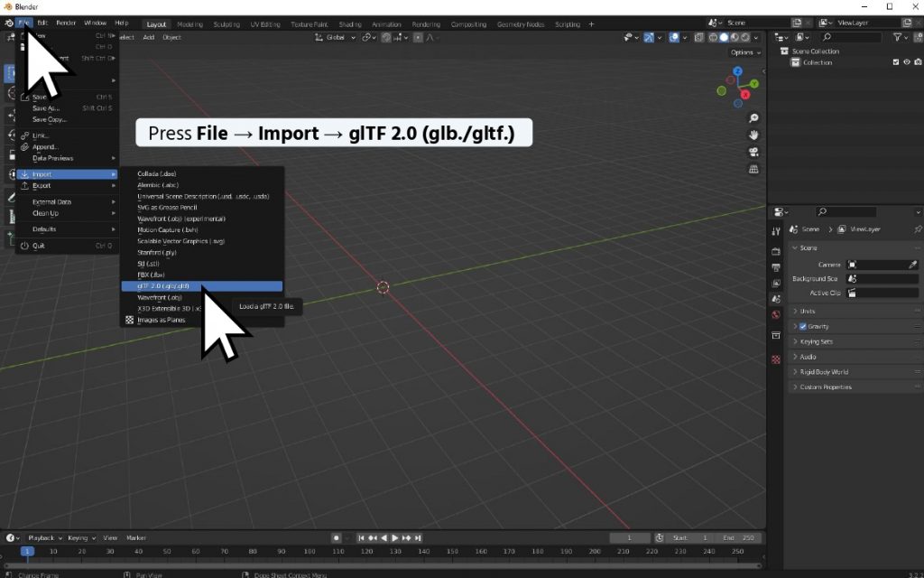Viewport: 924px width, 578px height.
Task: Choose FBX (.fbx) from Import submenu
Action: [x=201, y=275]
